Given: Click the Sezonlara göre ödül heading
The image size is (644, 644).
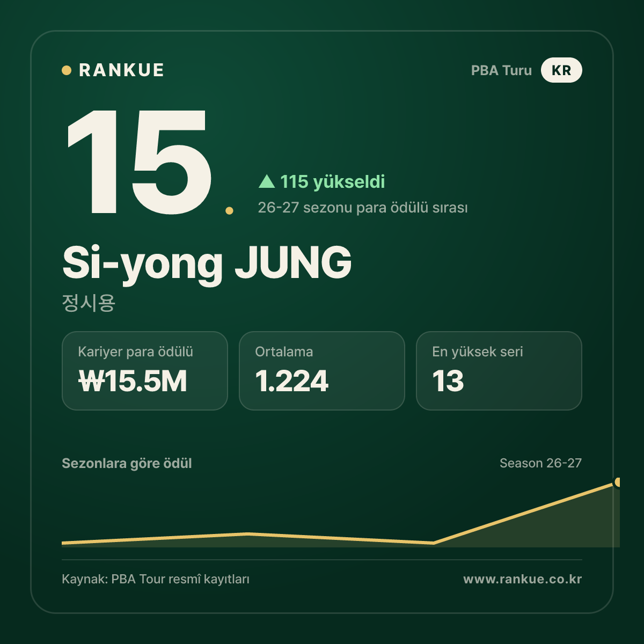Looking at the screenshot, I should tap(127, 463).
